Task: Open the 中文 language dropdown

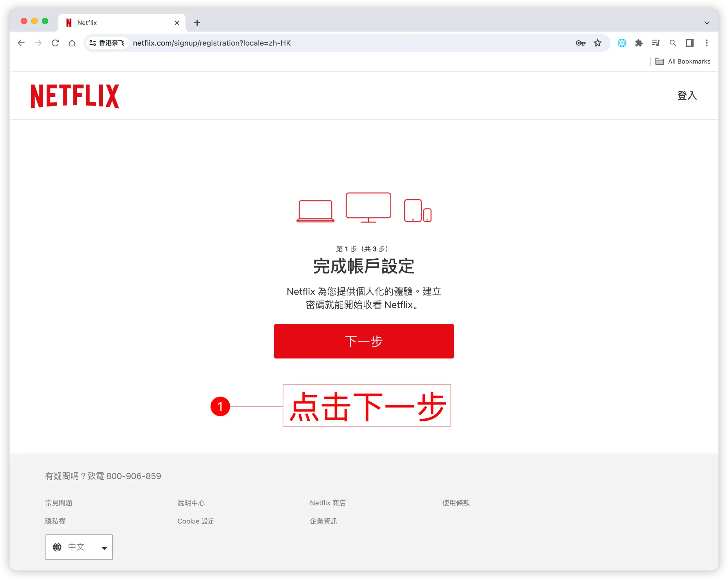Action: tap(79, 546)
